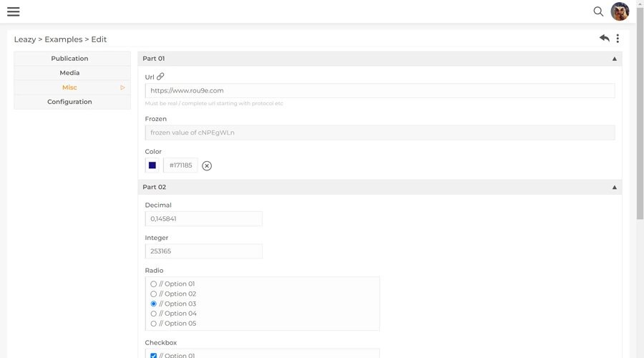Click the Color field label
The image size is (644, 358).
(153, 152)
